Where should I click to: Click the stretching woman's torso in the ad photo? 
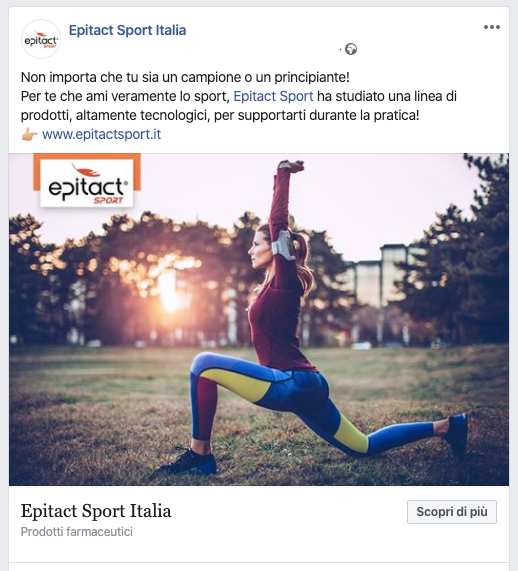tap(277, 320)
